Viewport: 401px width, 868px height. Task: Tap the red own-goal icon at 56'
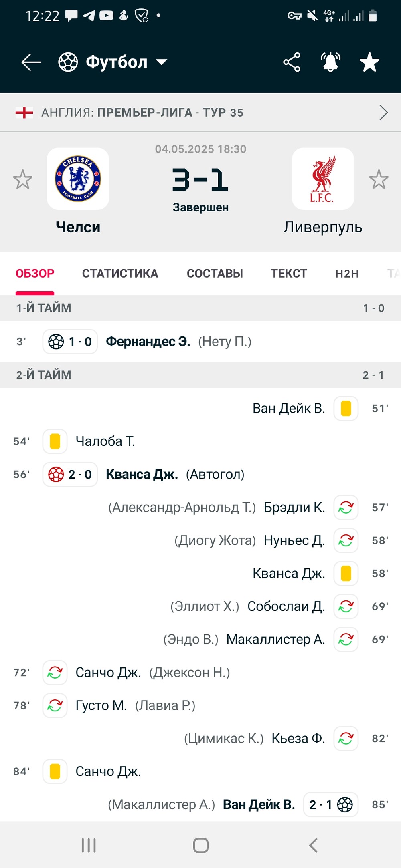point(56,475)
